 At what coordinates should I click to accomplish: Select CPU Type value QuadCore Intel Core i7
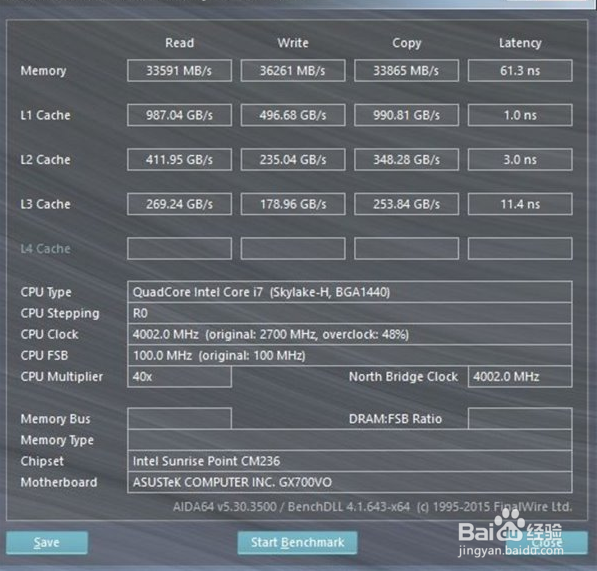tap(350, 292)
